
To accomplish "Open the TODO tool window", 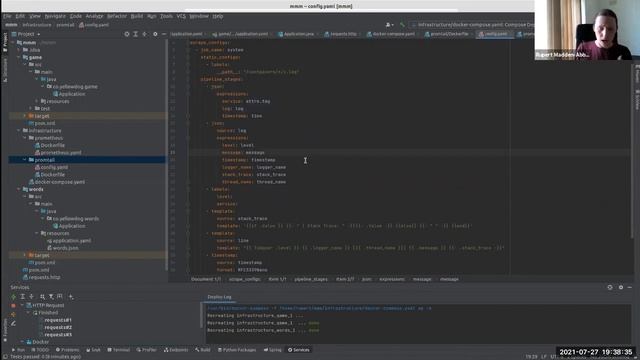I will (x=40, y=350).
